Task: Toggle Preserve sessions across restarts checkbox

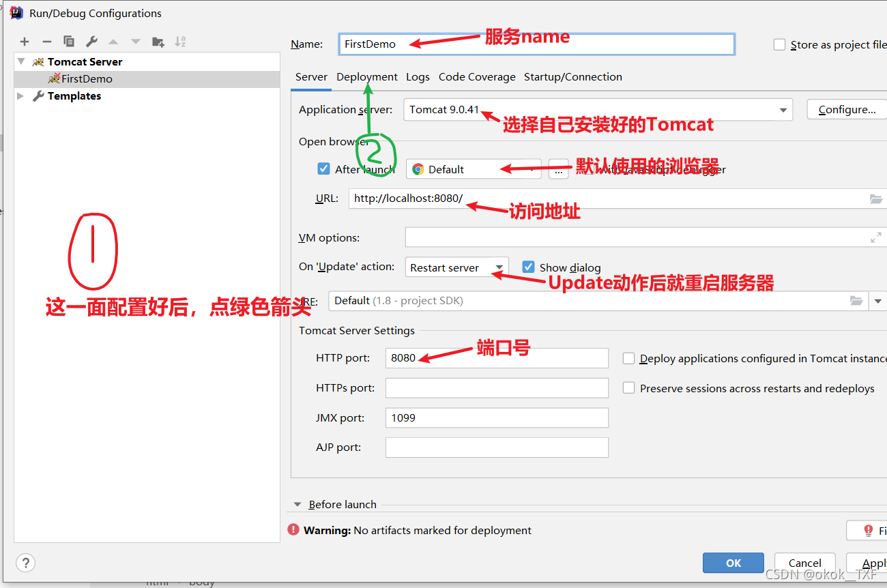Action: (x=629, y=388)
